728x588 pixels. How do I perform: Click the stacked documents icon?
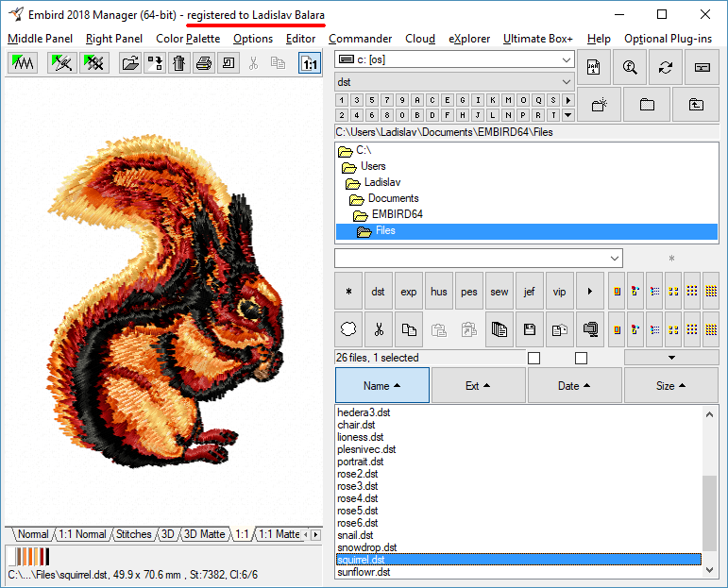pyautogui.click(x=499, y=329)
